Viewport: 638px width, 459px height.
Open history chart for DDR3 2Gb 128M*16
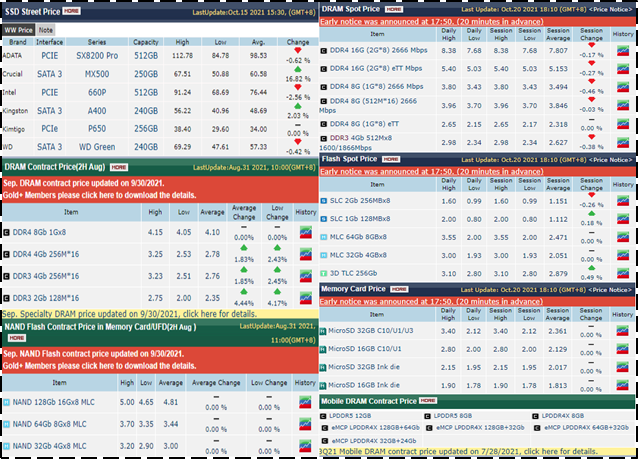pos(306,298)
